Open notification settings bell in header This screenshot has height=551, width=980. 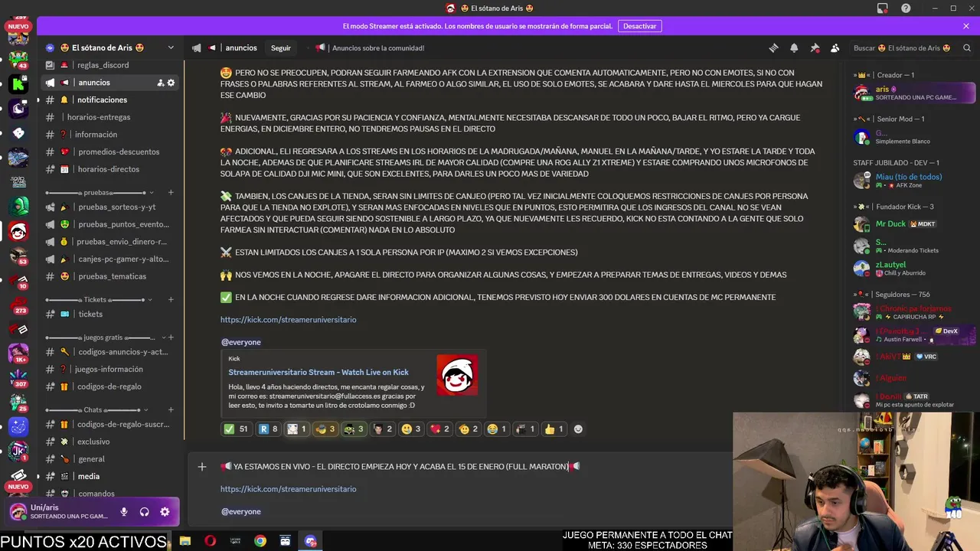(794, 47)
